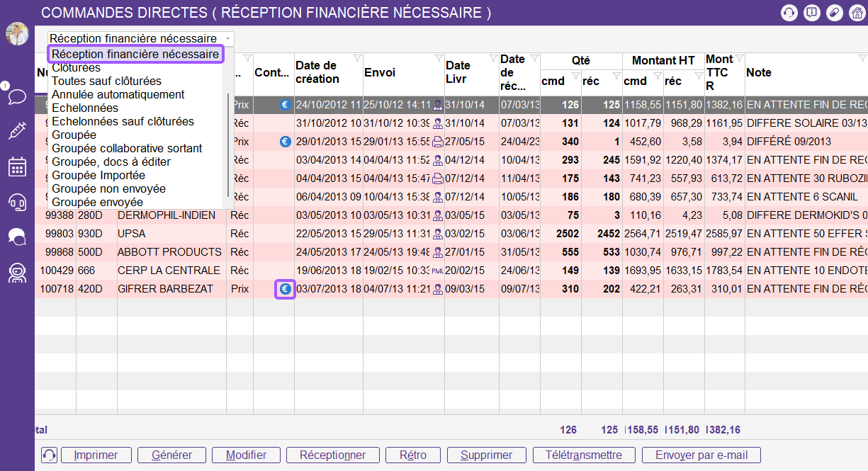Open the home icon in the header

point(856,13)
